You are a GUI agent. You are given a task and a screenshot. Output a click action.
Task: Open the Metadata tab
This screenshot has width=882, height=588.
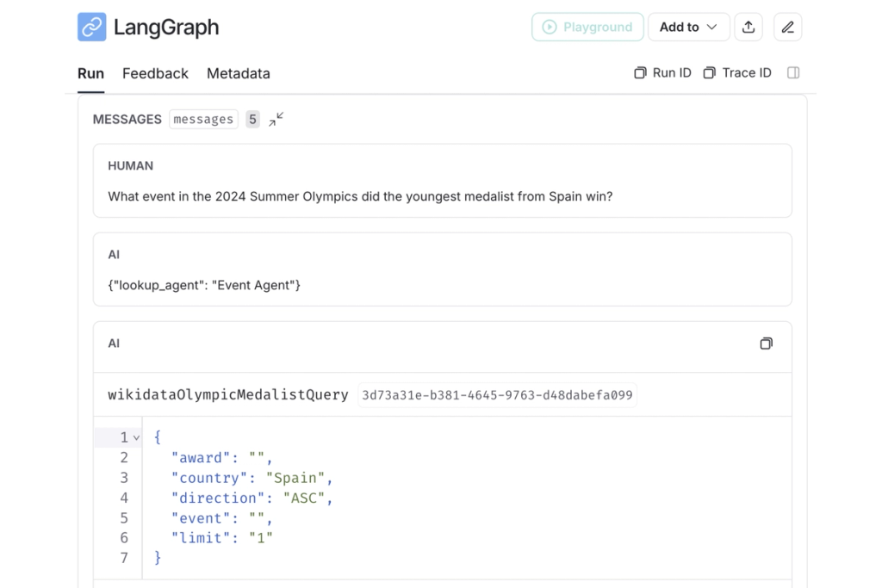(x=239, y=74)
